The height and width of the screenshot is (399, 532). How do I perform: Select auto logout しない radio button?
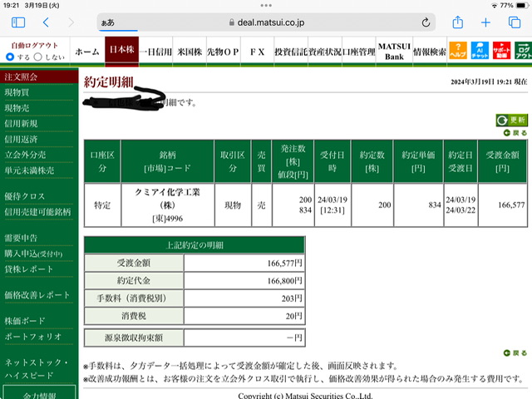(38, 57)
